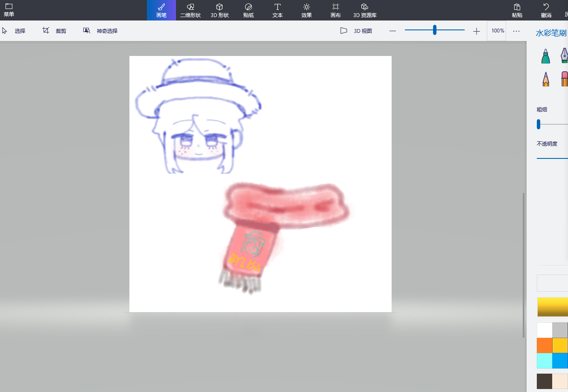The width and height of the screenshot is (568, 392).
Task: Open the 3D 资源库 library
Action: point(364,10)
